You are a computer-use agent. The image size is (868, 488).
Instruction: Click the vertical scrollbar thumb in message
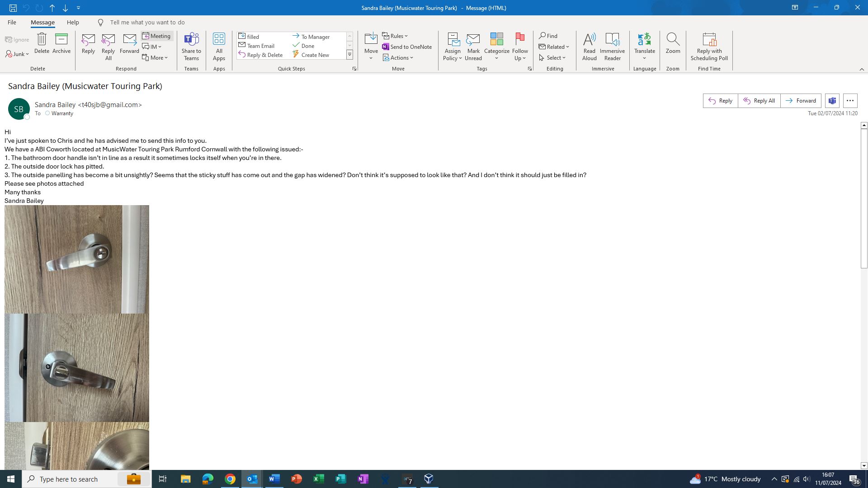tap(864, 199)
